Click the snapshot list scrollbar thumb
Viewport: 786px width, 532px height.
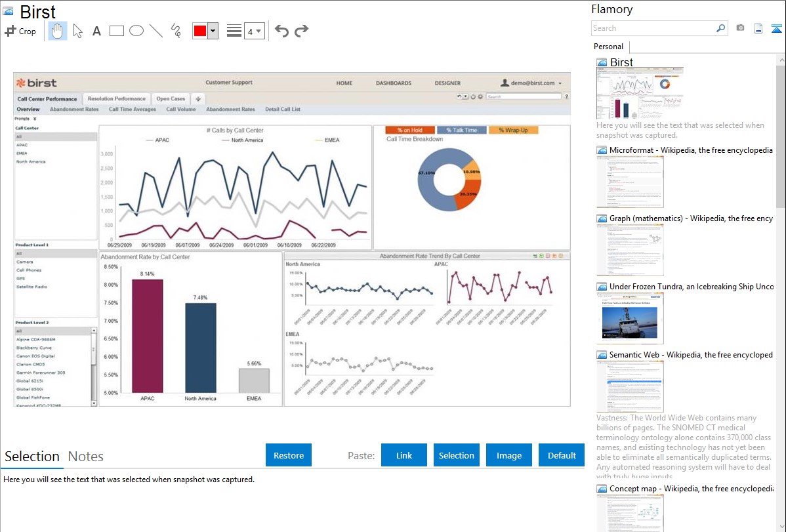[x=781, y=136]
